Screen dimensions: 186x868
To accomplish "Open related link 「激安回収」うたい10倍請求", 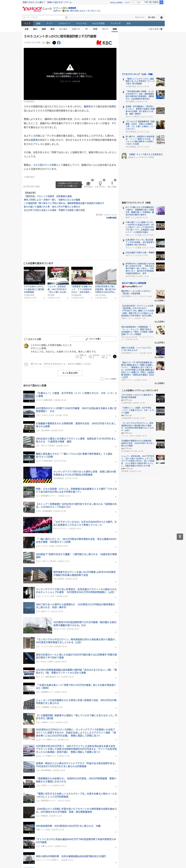I will pos(48,196).
